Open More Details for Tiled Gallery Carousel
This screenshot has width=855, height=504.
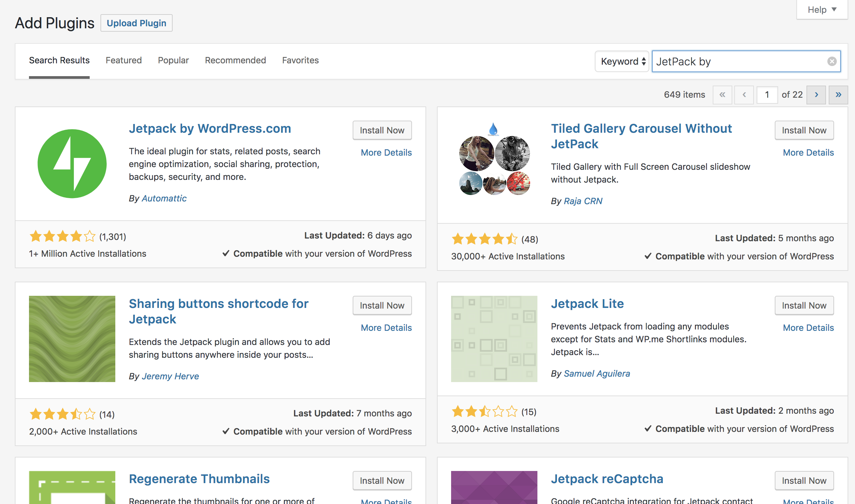(x=808, y=153)
